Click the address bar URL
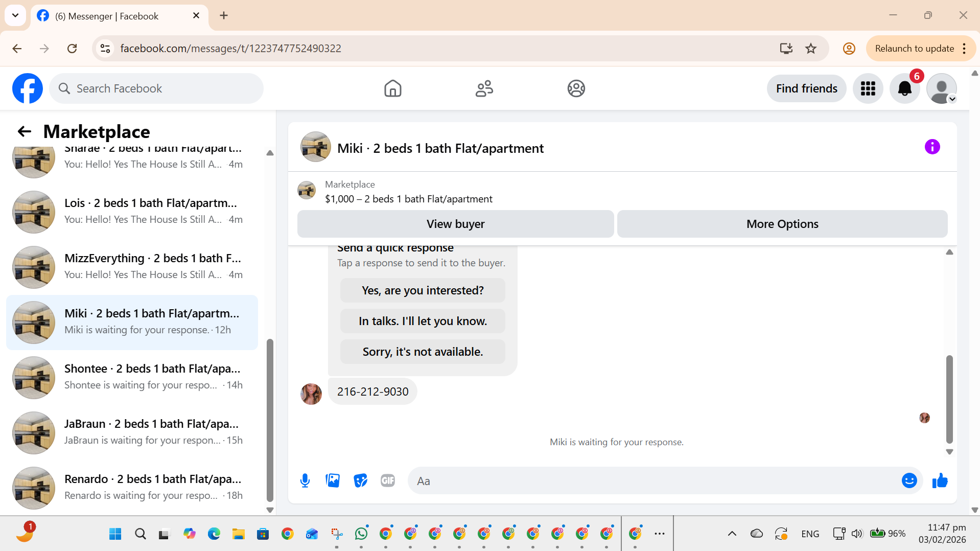Viewport: 980px width, 551px height. coord(230,49)
